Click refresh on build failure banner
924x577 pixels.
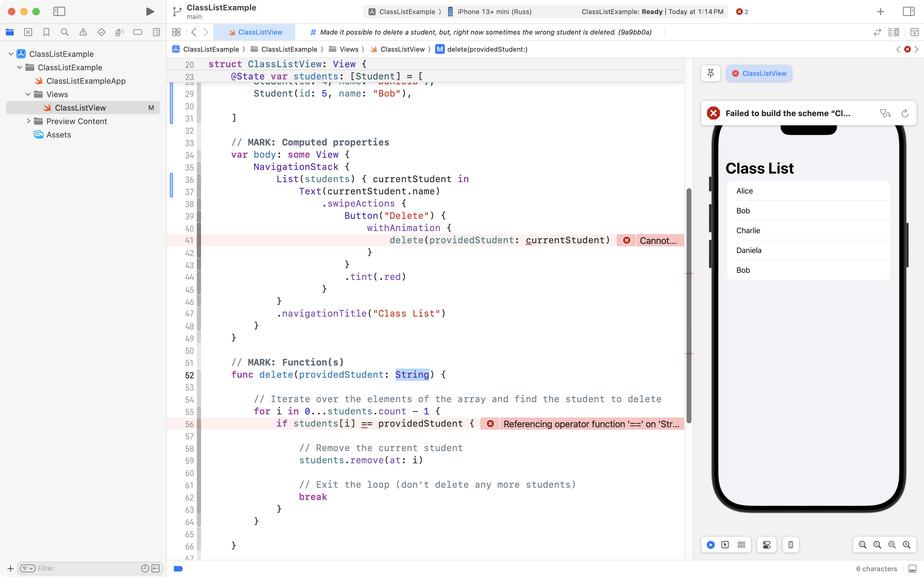pyautogui.click(x=905, y=113)
